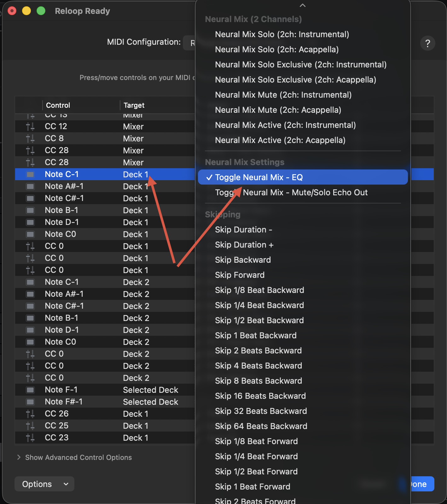The image size is (447, 504).
Task: Uncheck Toggle Neural Mix - EQ
Action: [258, 177]
